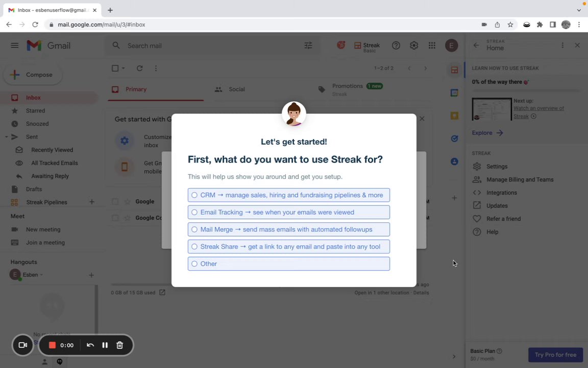Open Awaiting Reply view
Screen dimensions: 588x368
50,176
